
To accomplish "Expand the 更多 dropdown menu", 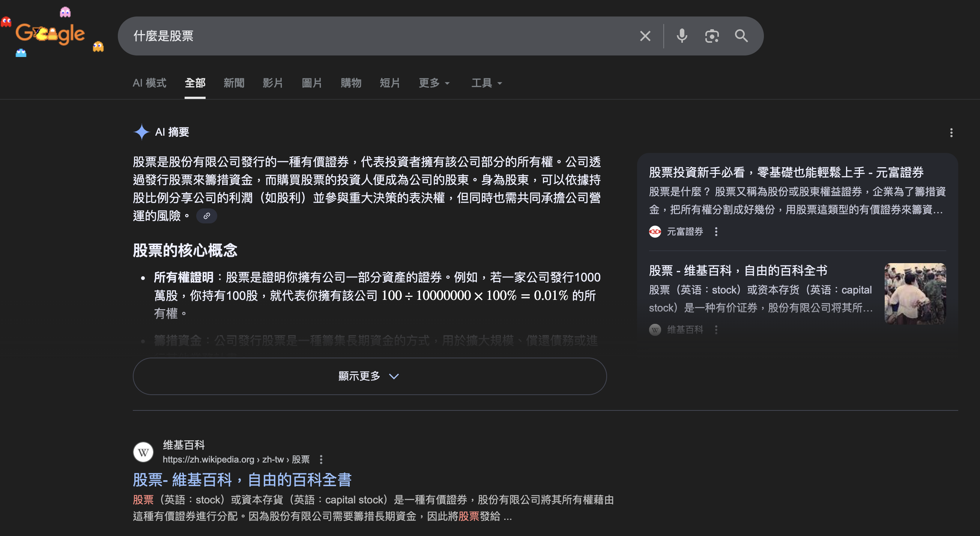I will [434, 83].
